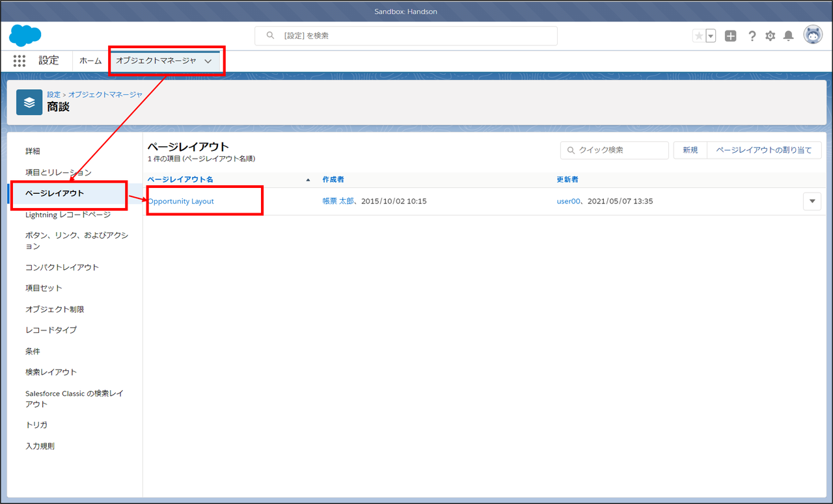Open コンパクトレイアウト in the sidebar
This screenshot has width=833, height=504.
[62, 267]
